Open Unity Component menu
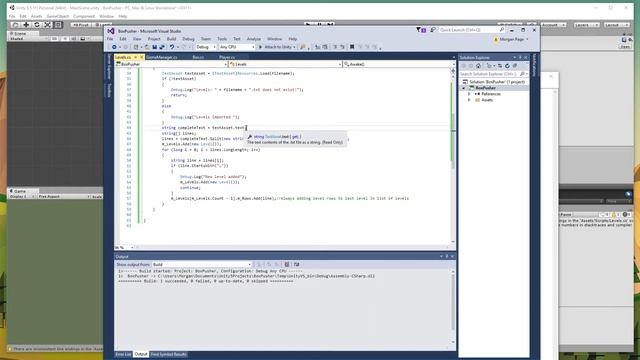 84,16
